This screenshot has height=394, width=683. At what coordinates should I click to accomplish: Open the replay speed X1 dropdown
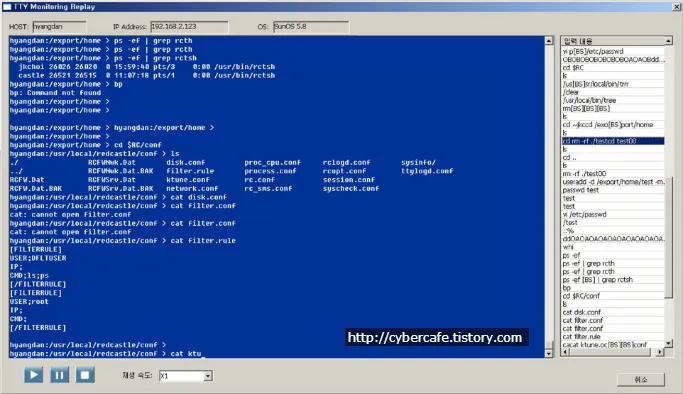(208, 376)
